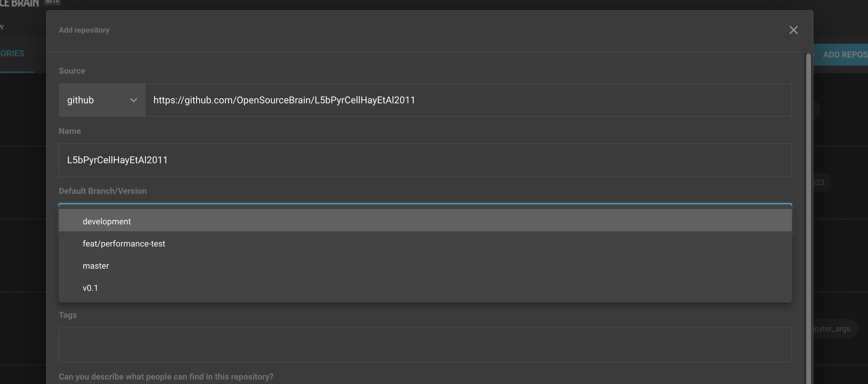
Task: Open the Default Branch/Version dropdown
Action: pyautogui.click(x=425, y=205)
